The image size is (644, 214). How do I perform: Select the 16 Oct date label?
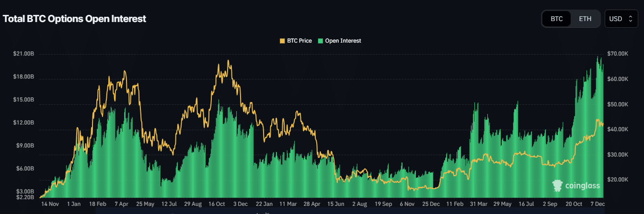point(217,204)
